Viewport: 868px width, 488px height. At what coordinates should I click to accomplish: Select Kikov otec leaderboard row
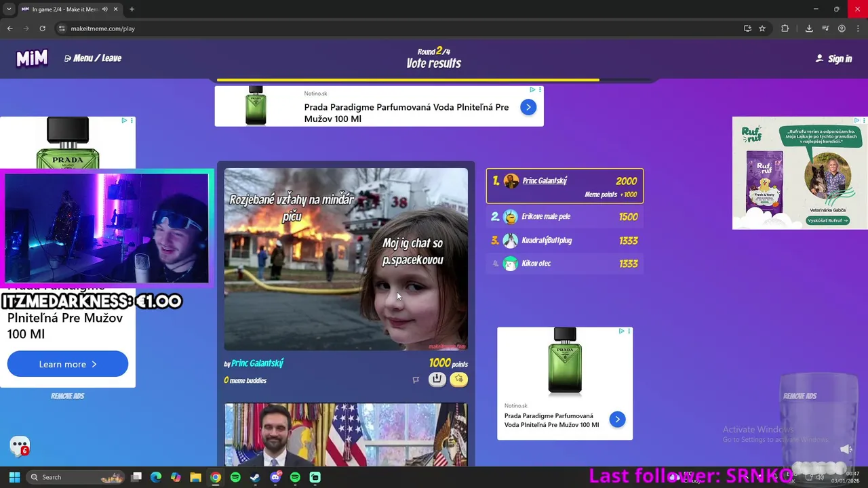point(564,264)
